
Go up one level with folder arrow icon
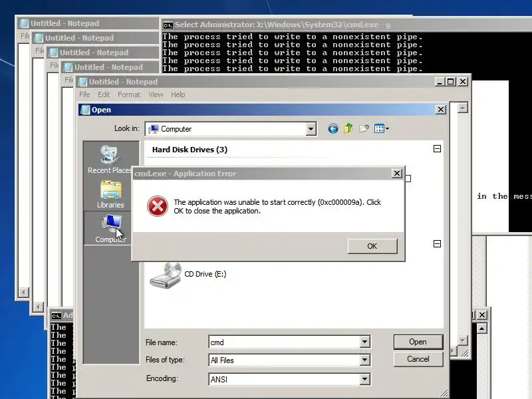[348, 128]
